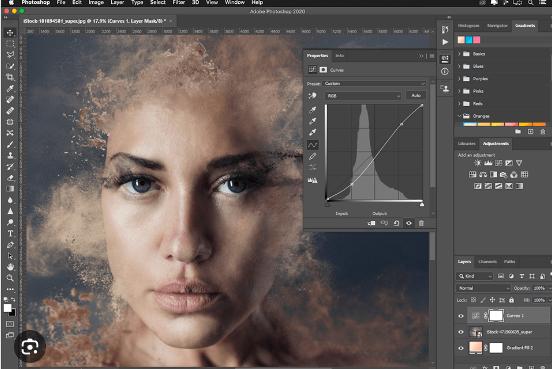
Task: Select the Zoom tool
Action: click(x=10, y=278)
